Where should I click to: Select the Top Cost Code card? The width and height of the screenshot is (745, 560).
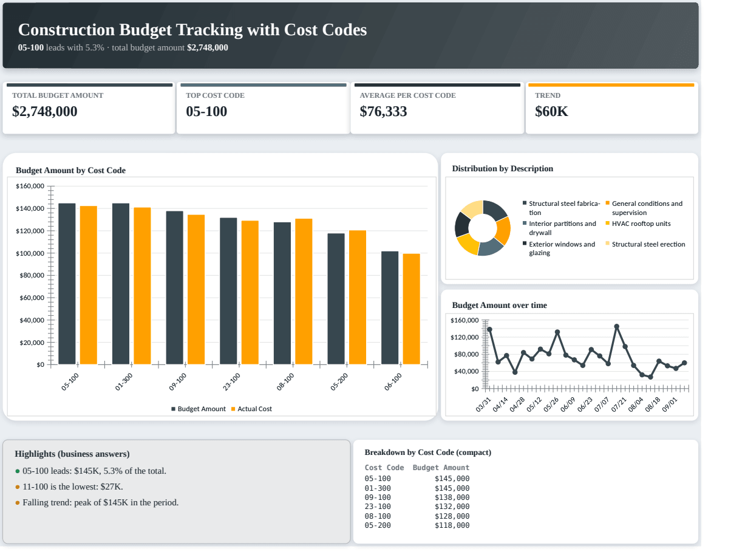pos(263,108)
